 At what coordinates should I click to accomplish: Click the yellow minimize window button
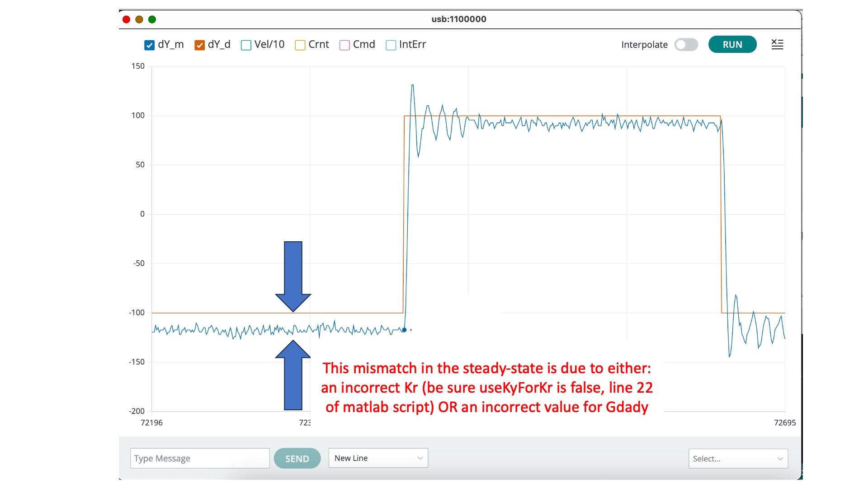coord(139,19)
